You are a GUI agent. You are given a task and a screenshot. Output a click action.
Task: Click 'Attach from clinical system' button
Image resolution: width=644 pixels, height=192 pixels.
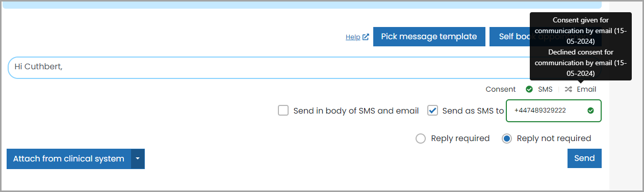[69, 159]
